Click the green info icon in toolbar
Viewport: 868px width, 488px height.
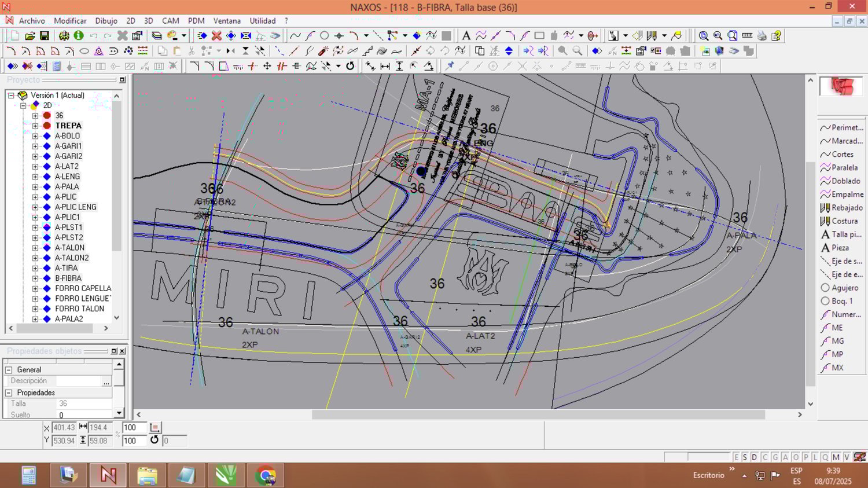pyautogui.click(x=79, y=36)
